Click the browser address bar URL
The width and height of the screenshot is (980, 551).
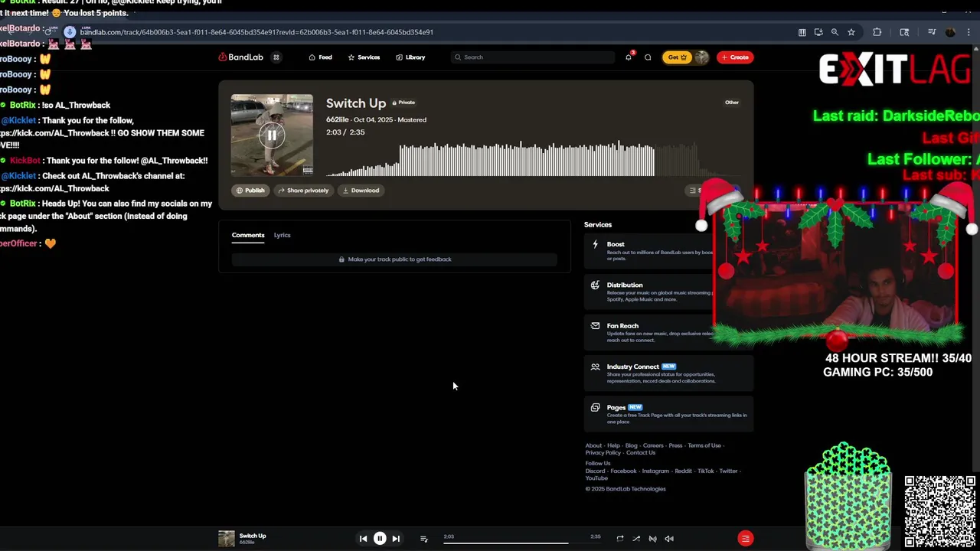(256, 32)
